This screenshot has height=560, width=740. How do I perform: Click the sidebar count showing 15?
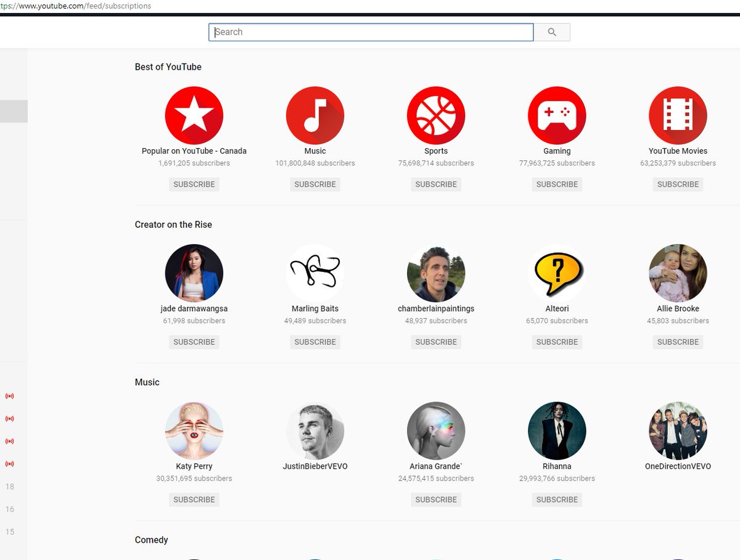(10, 532)
